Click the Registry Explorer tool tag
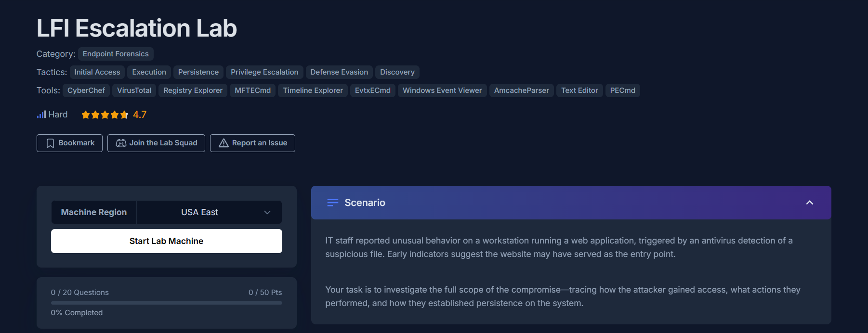The width and height of the screenshot is (868, 333). click(193, 90)
